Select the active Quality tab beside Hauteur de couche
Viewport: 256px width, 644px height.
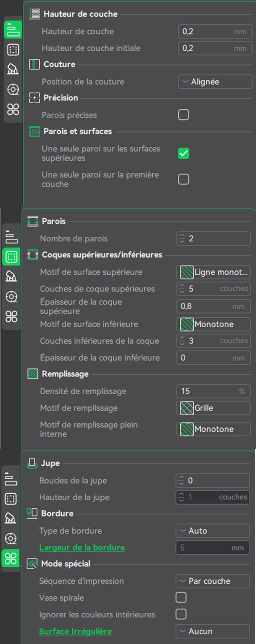coord(13,30)
